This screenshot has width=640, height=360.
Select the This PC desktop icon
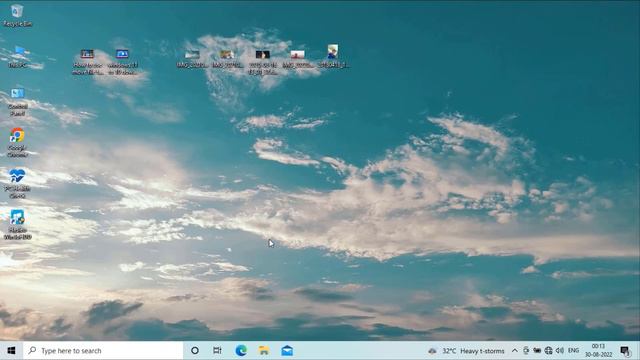[x=18, y=56]
